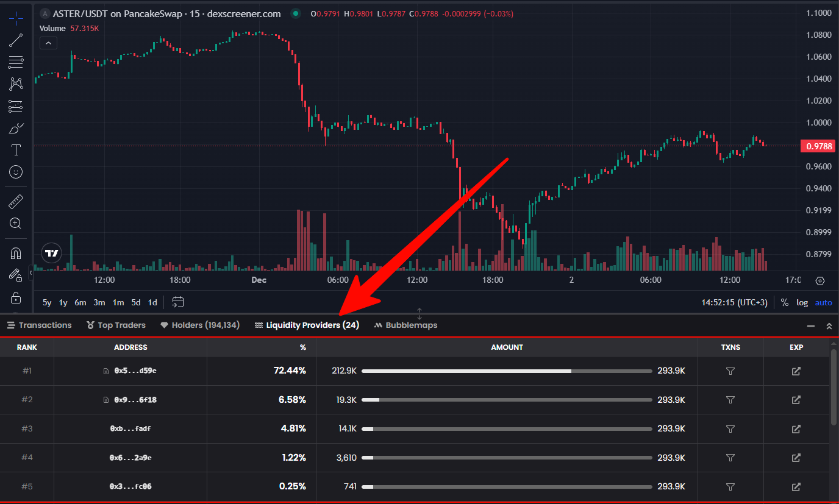
Task: Select the brush drawing tool
Action: tap(16, 128)
